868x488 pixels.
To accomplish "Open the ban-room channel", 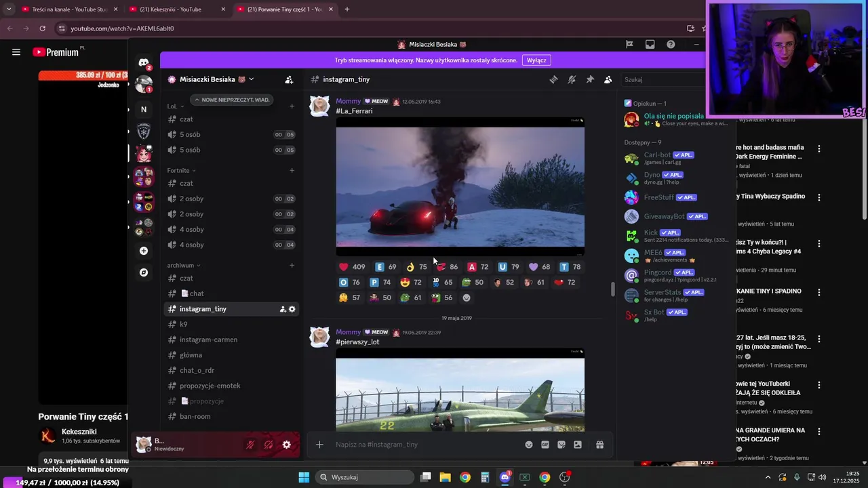I will click(232, 416).
